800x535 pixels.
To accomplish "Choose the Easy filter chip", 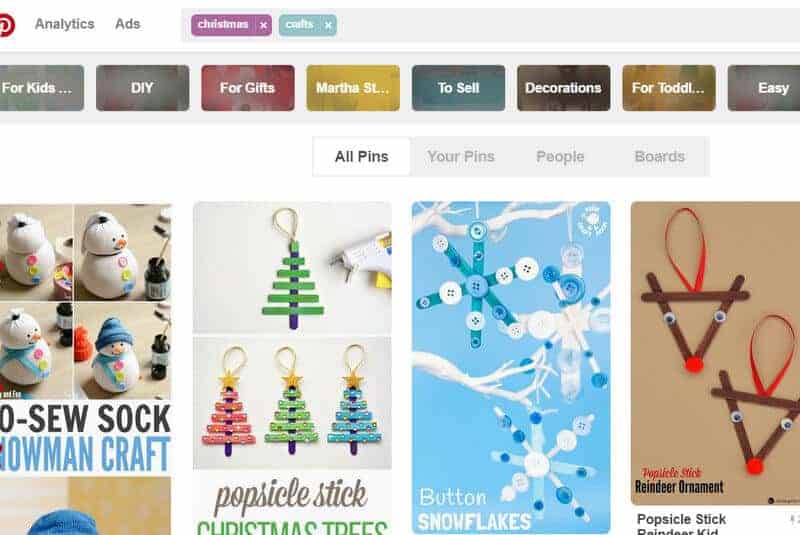I will 764,88.
